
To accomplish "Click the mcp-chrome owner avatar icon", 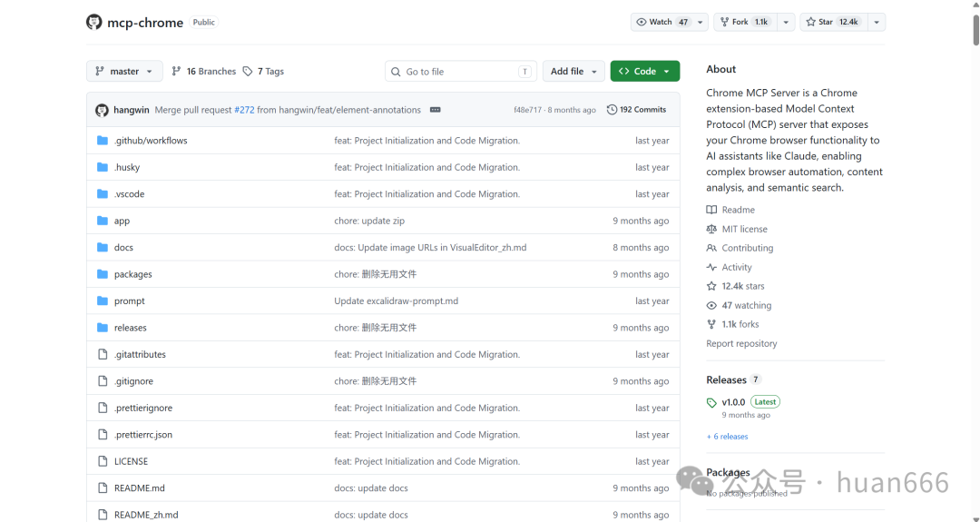I will pos(93,22).
